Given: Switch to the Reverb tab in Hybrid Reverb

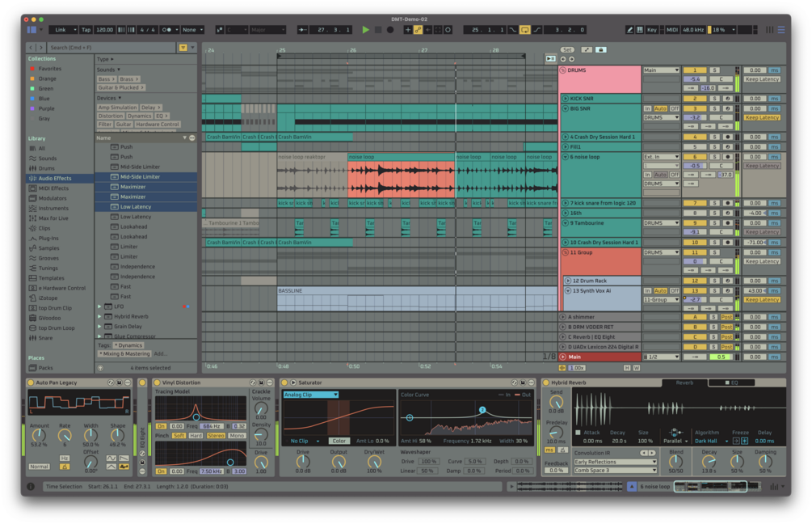Looking at the screenshot, I should click(x=684, y=382).
